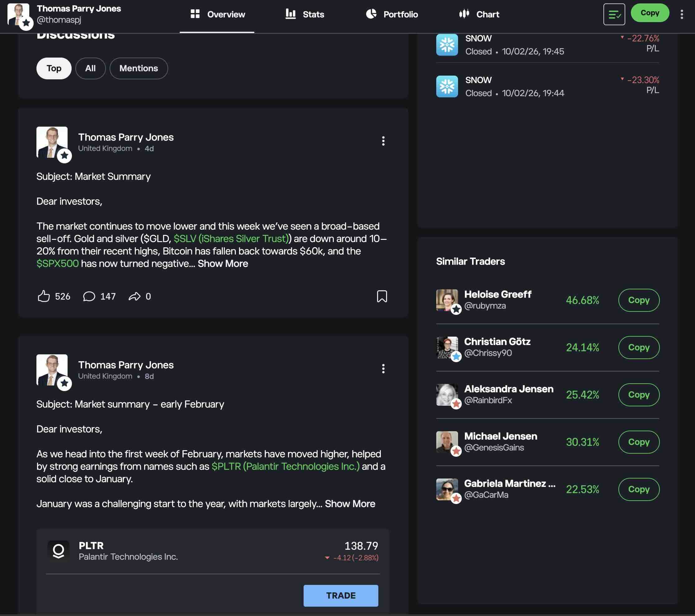The height and width of the screenshot is (616, 695).
Task: Share the Market Summary post
Action: (135, 296)
